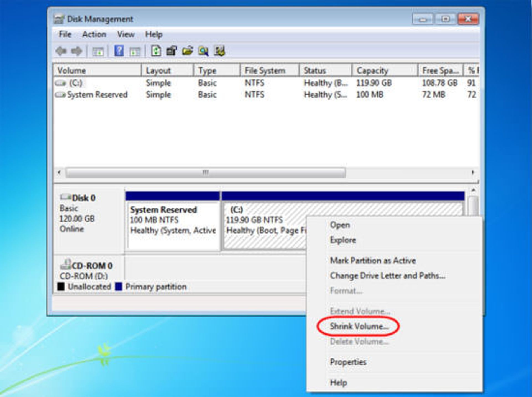The width and height of the screenshot is (532, 397).
Task: Click the up arrow of the disk pane scrollbar
Action: pyautogui.click(x=474, y=191)
